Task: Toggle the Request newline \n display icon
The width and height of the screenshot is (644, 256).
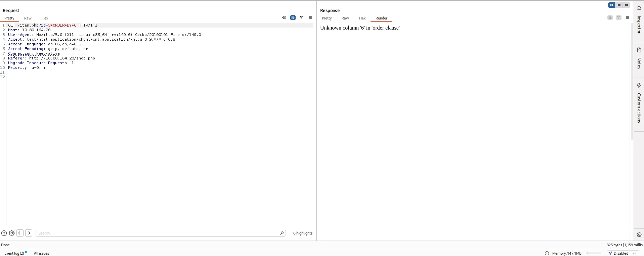Action: [x=302, y=18]
